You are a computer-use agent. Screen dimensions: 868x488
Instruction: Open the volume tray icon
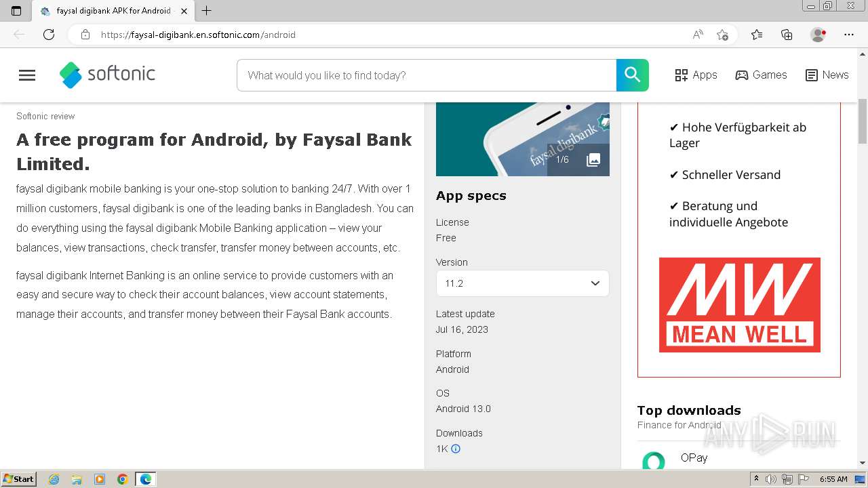coord(771,479)
